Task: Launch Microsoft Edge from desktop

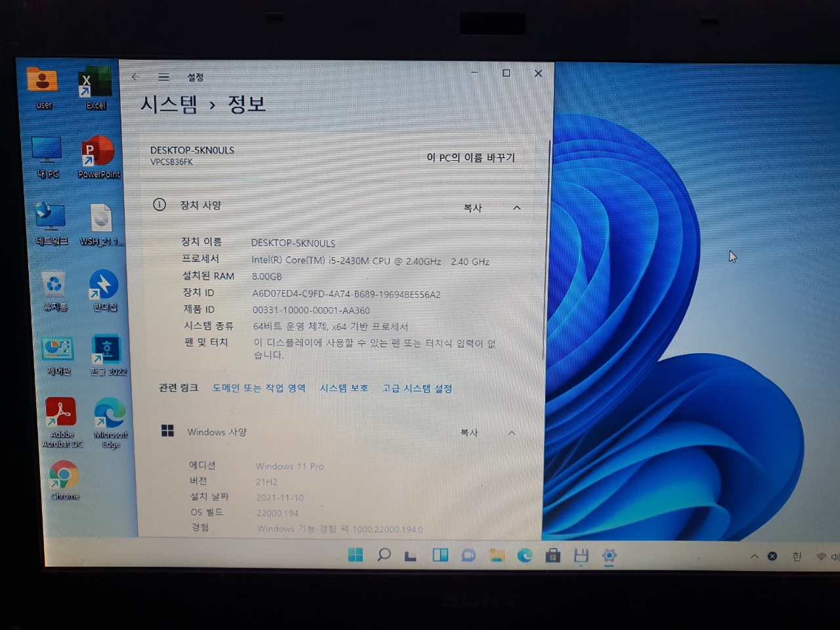Action: 110,422
